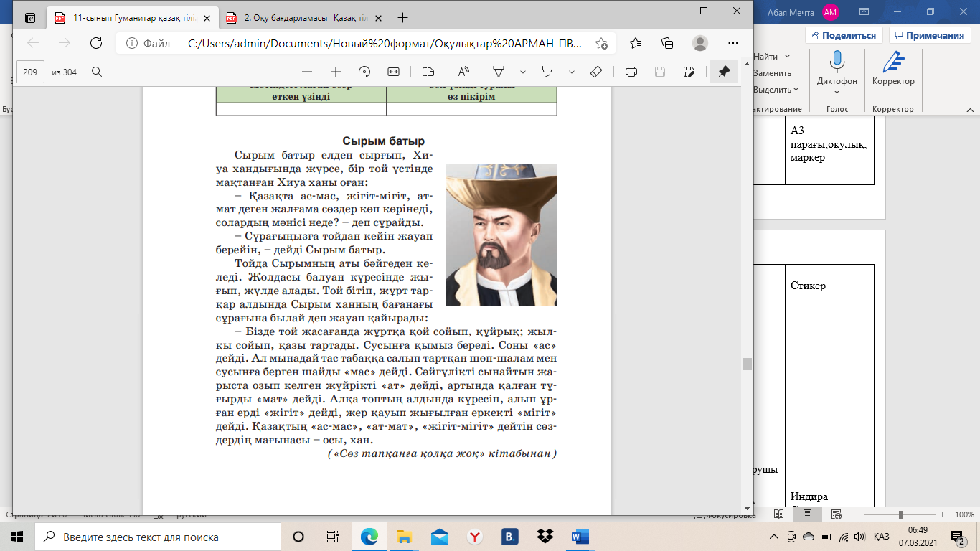Open the Диктофон dropdown arrow
The height and width of the screenshot is (551, 980).
point(837,92)
